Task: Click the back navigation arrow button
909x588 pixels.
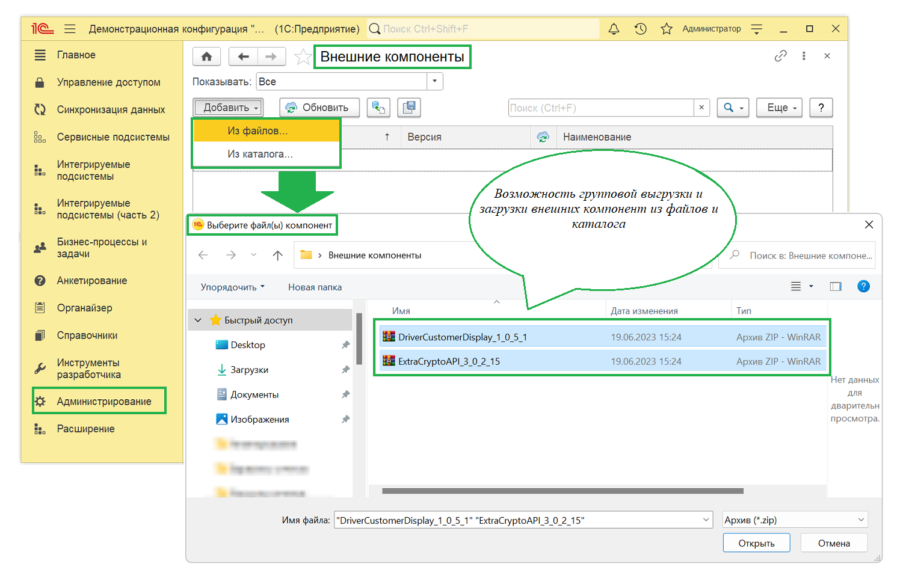Action: click(243, 57)
